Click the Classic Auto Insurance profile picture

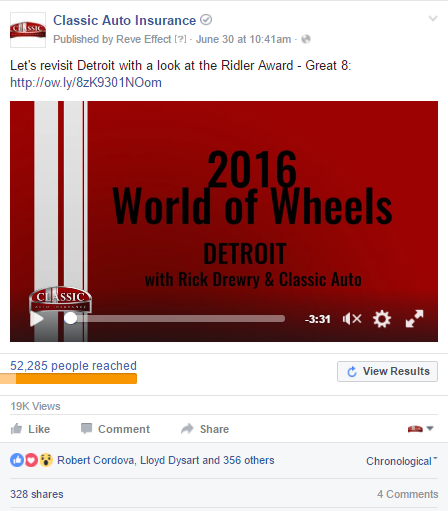click(x=28, y=30)
